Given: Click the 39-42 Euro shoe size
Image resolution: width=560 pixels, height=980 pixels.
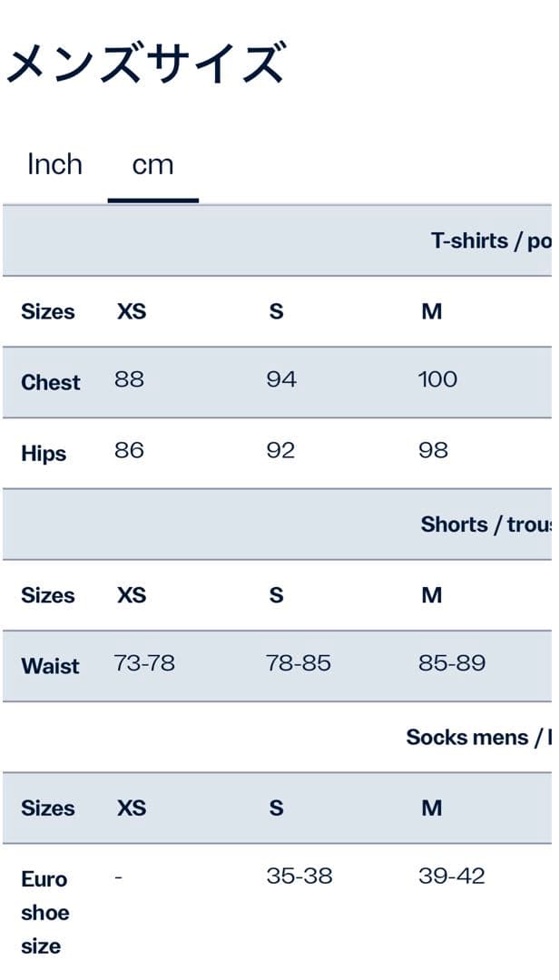Looking at the screenshot, I should tap(452, 876).
